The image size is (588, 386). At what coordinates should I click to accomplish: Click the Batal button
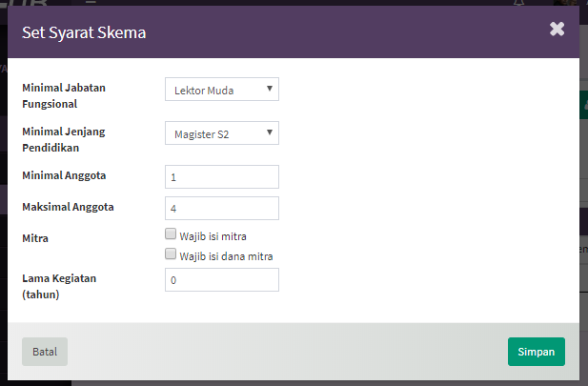point(45,352)
